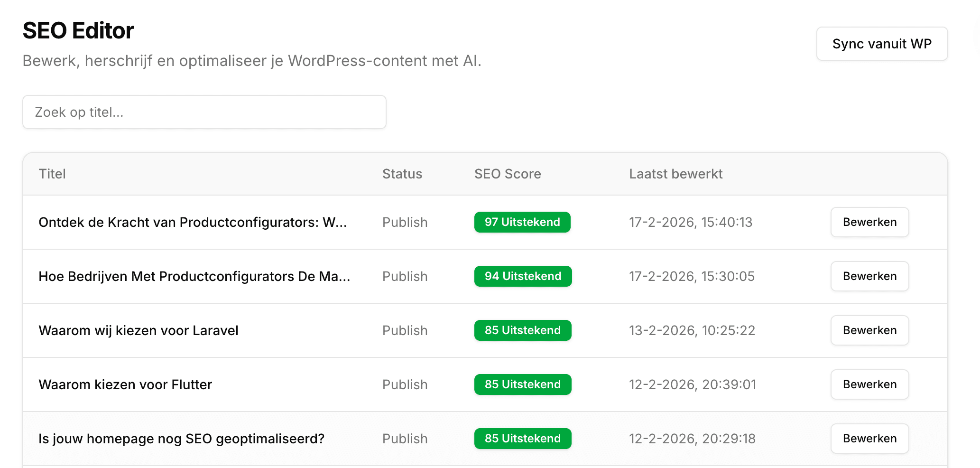Click the 85 Uitstekend badge for Laravel post

click(522, 330)
